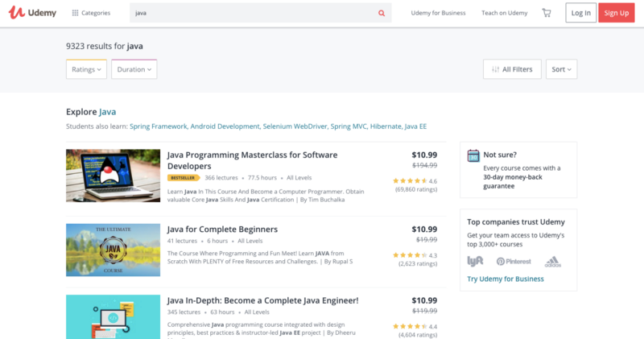644x339 pixels.
Task: Click into the java search field
Action: tap(253, 13)
